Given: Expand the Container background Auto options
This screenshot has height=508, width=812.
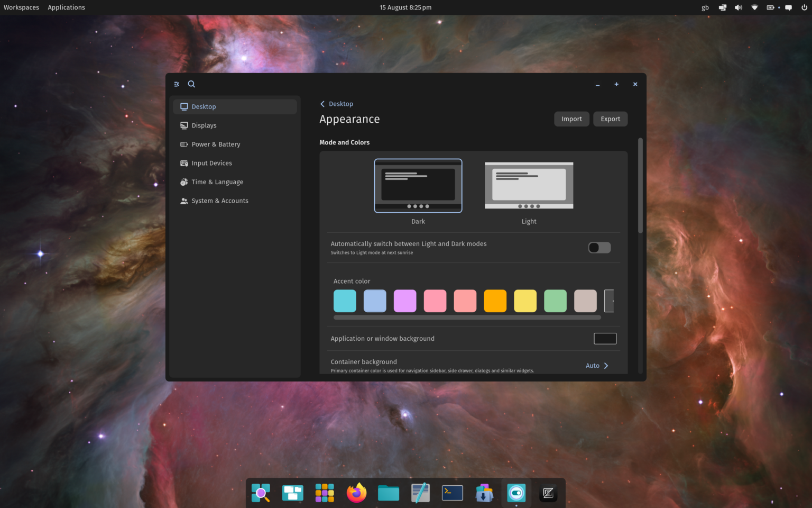Looking at the screenshot, I should point(597,365).
